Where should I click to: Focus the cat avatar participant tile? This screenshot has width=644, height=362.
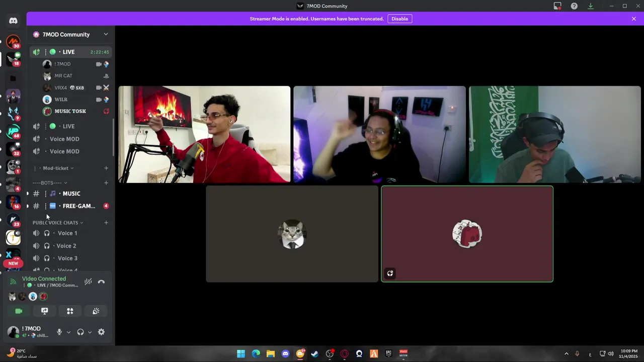[292, 234]
